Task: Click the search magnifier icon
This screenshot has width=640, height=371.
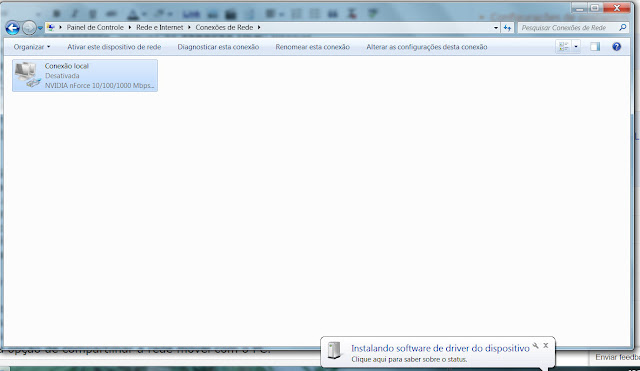Action: (x=623, y=27)
